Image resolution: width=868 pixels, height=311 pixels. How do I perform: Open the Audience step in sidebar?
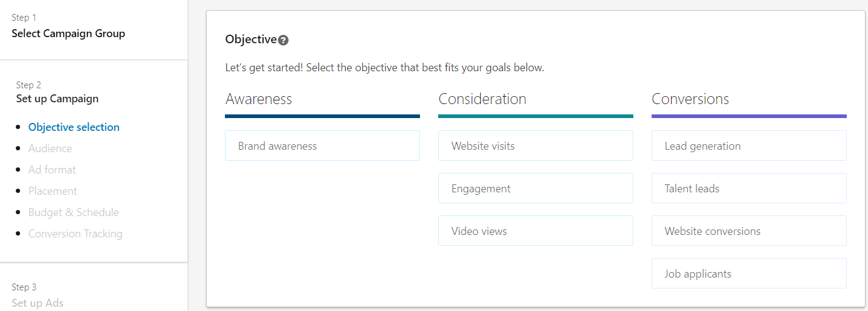pyautogui.click(x=50, y=149)
